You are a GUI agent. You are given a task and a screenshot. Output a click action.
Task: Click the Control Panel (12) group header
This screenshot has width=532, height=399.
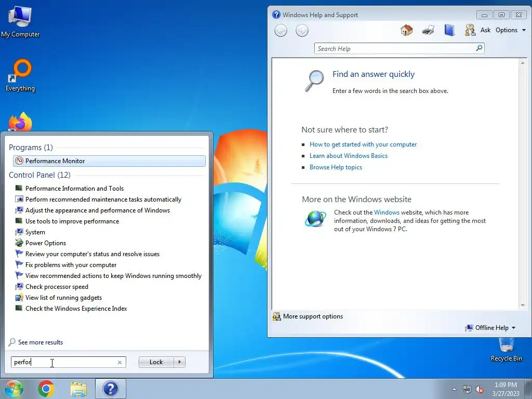tap(39, 175)
